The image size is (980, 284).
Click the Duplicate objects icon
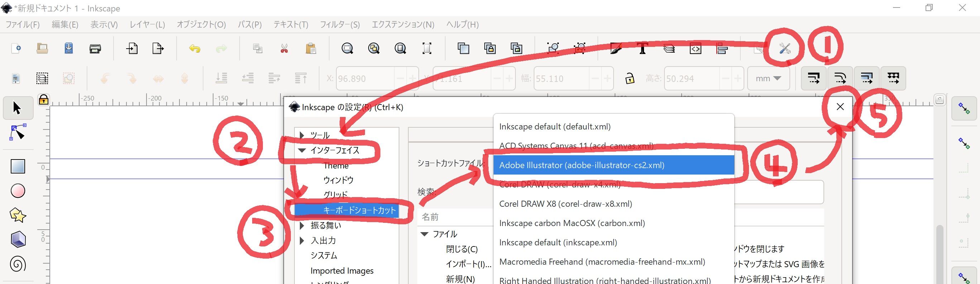point(463,48)
